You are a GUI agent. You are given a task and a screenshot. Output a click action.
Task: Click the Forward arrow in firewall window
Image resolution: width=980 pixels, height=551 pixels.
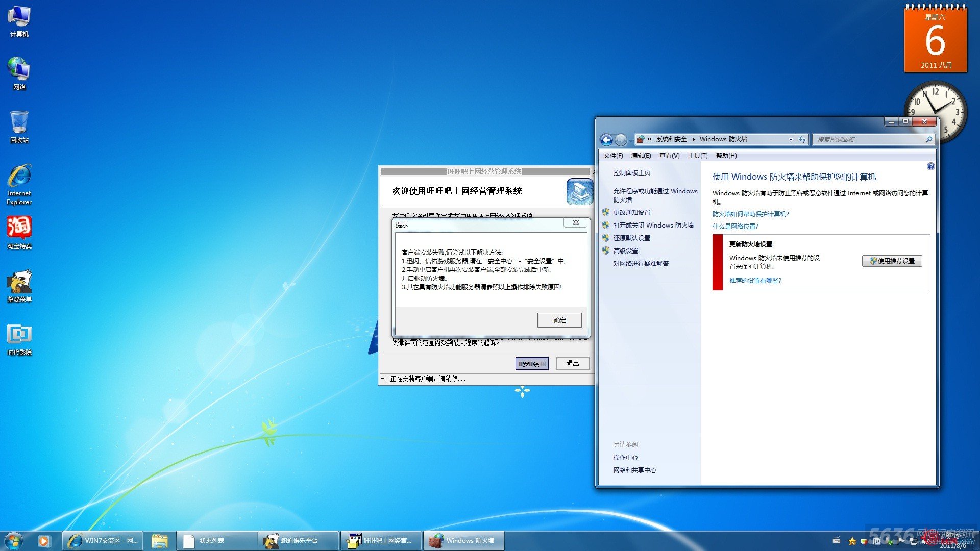click(621, 140)
